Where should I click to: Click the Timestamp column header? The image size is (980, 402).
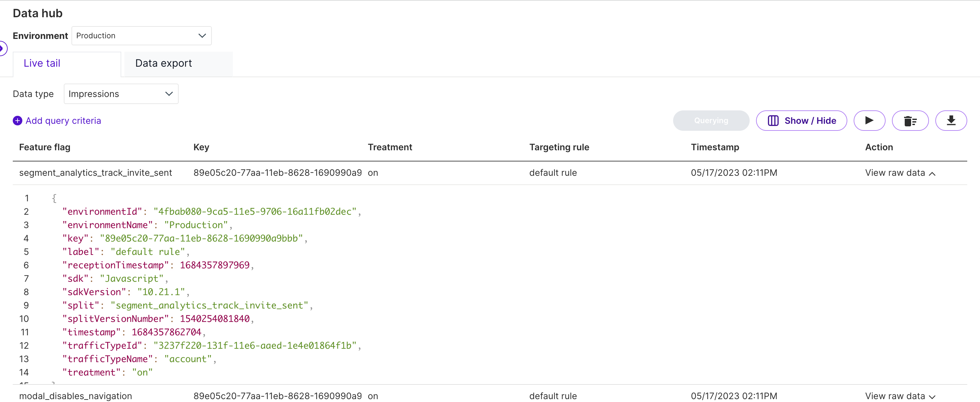pyautogui.click(x=715, y=147)
